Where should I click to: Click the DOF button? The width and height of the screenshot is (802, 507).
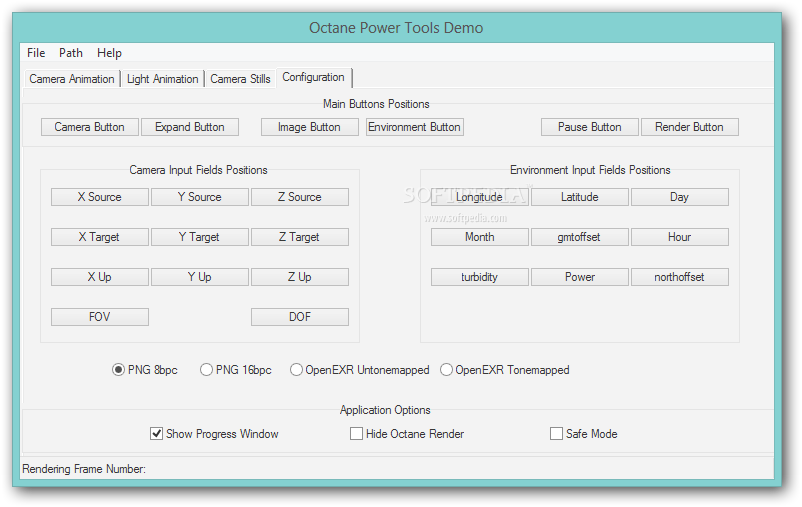pos(300,317)
